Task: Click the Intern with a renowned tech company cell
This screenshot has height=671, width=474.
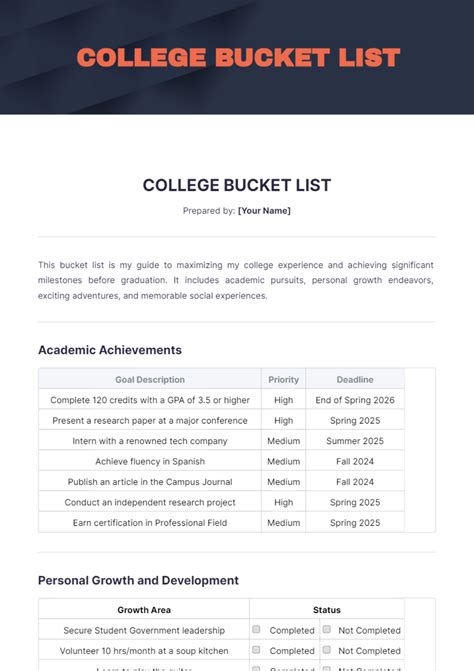Action: [x=150, y=441]
